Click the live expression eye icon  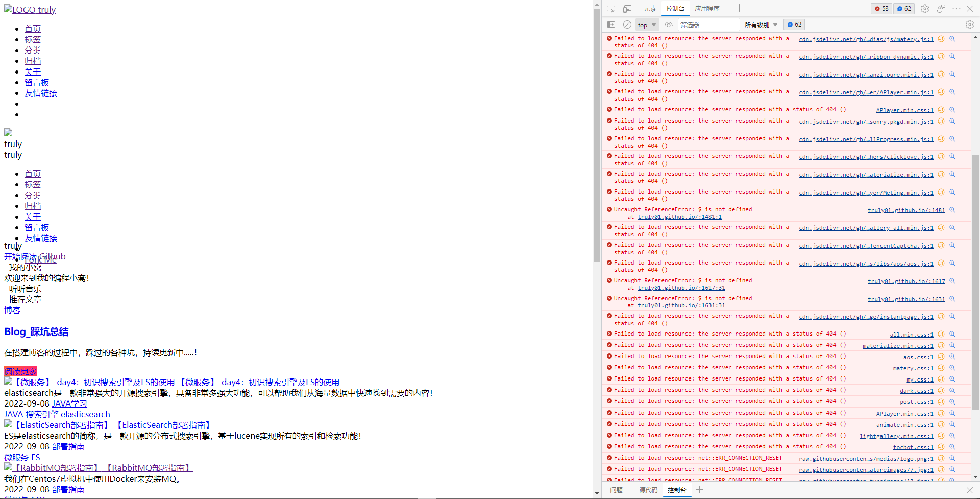tap(669, 25)
